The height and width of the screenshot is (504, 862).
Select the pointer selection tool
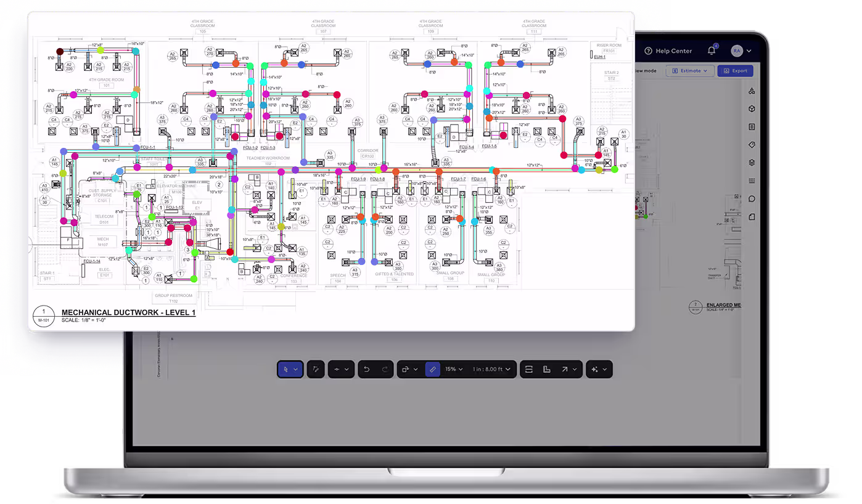285,369
